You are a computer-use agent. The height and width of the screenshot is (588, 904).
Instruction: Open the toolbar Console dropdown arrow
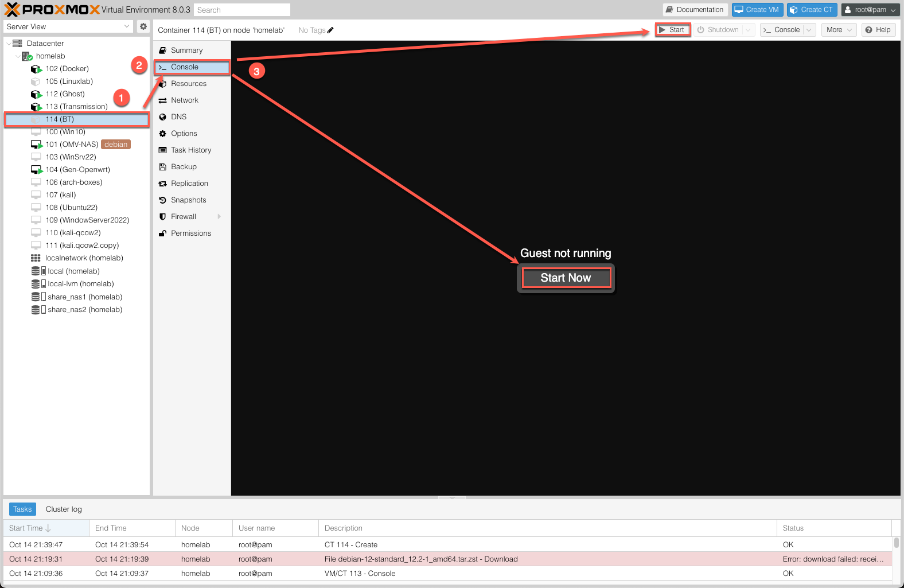click(809, 30)
